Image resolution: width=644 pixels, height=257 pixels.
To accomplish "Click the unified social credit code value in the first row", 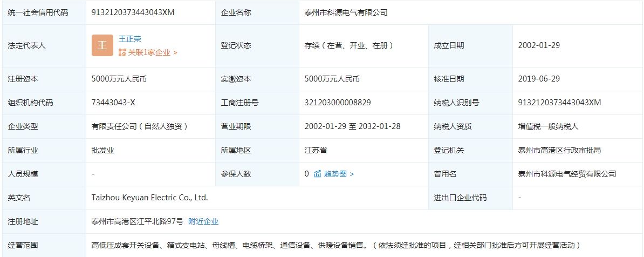I will pyautogui.click(x=133, y=12).
